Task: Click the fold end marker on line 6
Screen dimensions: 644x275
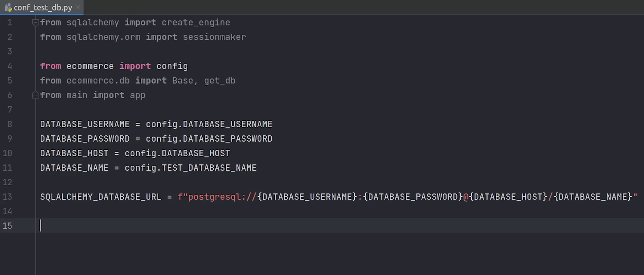Action: [x=35, y=95]
